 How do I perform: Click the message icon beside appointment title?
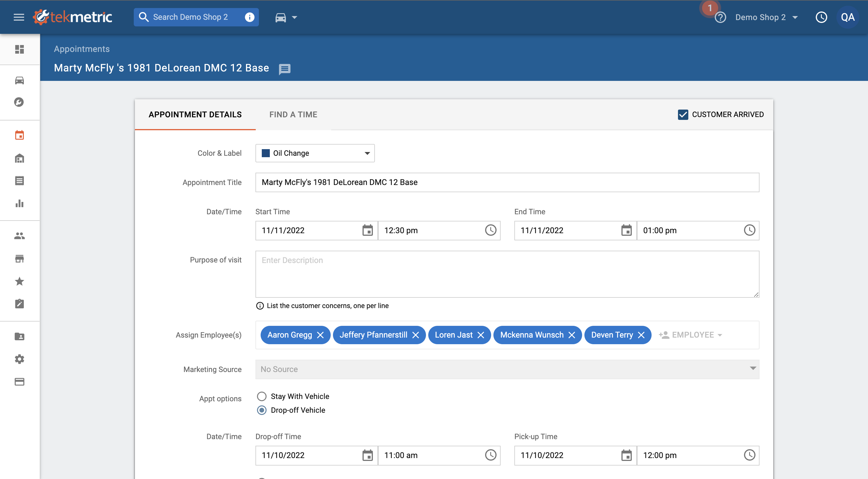coord(285,69)
